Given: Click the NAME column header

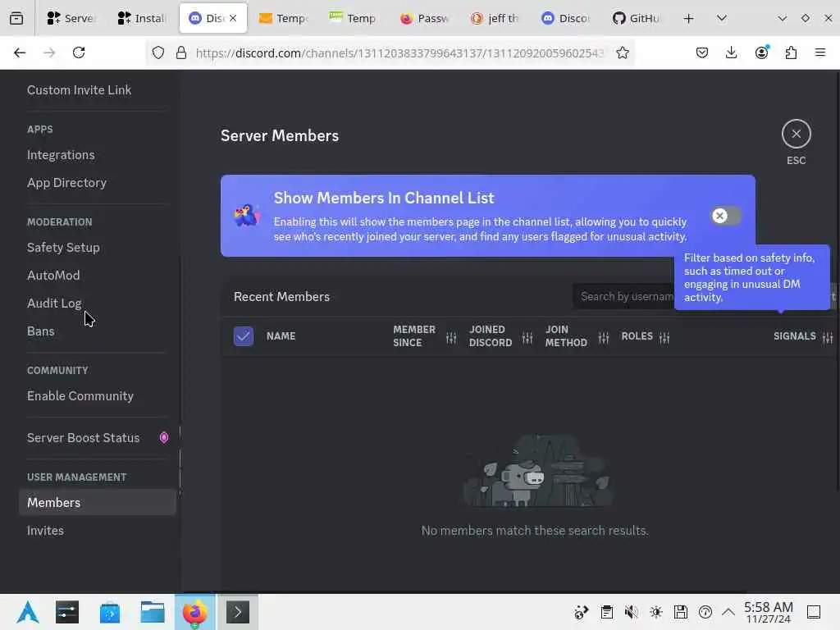Looking at the screenshot, I should [281, 336].
